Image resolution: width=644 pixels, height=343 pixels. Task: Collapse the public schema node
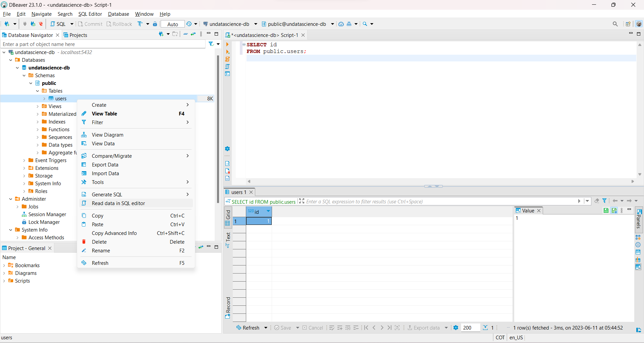tap(31, 83)
